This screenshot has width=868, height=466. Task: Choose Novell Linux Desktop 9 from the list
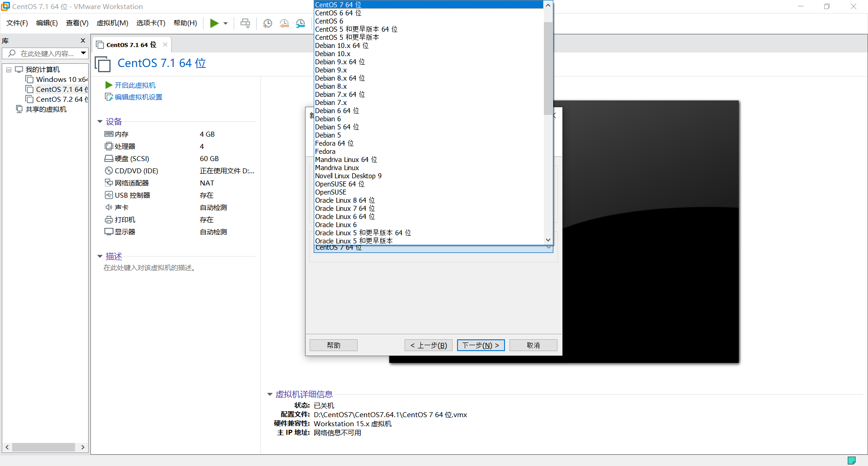pyautogui.click(x=429, y=176)
